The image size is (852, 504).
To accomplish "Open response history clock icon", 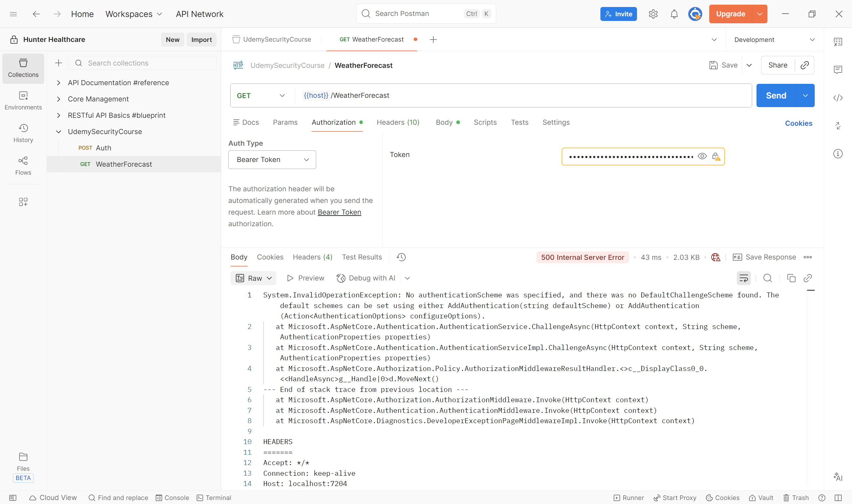I will click(401, 257).
